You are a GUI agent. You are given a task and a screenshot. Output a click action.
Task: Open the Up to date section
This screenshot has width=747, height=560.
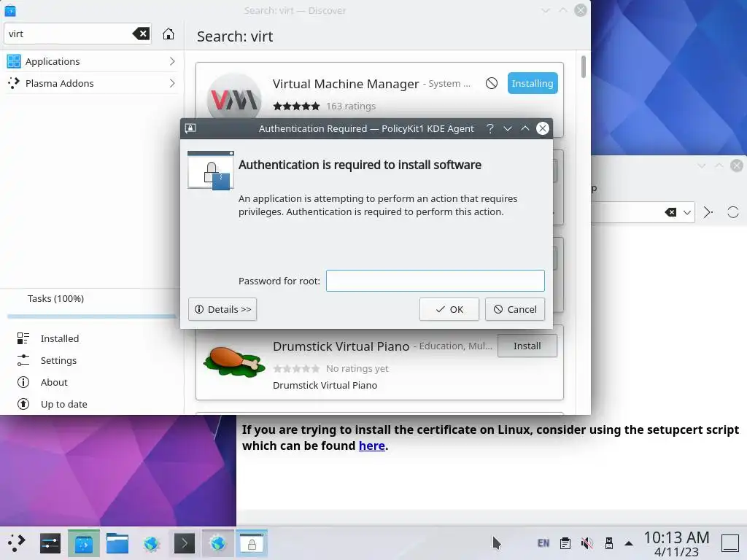pyautogui.click(x=64, y=404)
